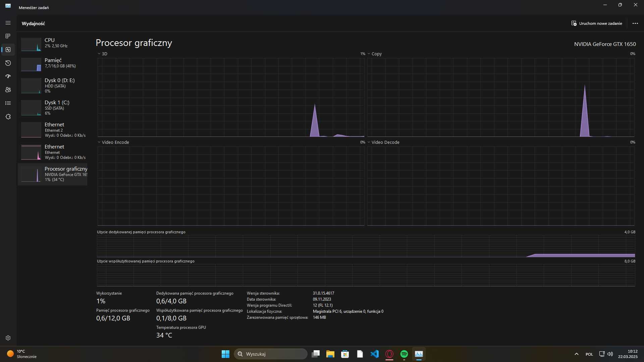Open the Windows Start menu
Image resolution: width=644 pixels, height=362 pixels.
tap(225, 354)
